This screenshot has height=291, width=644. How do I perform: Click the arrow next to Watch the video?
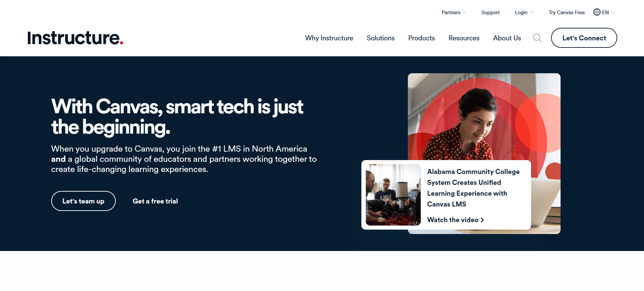click(x=482, y=220)
